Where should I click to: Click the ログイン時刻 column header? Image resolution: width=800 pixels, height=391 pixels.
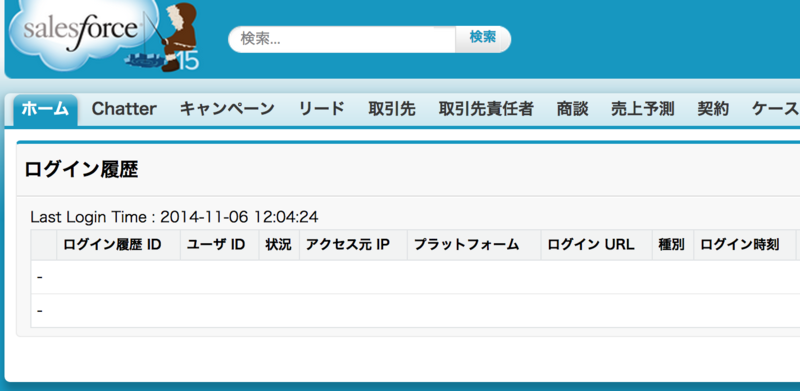point(745,245)
